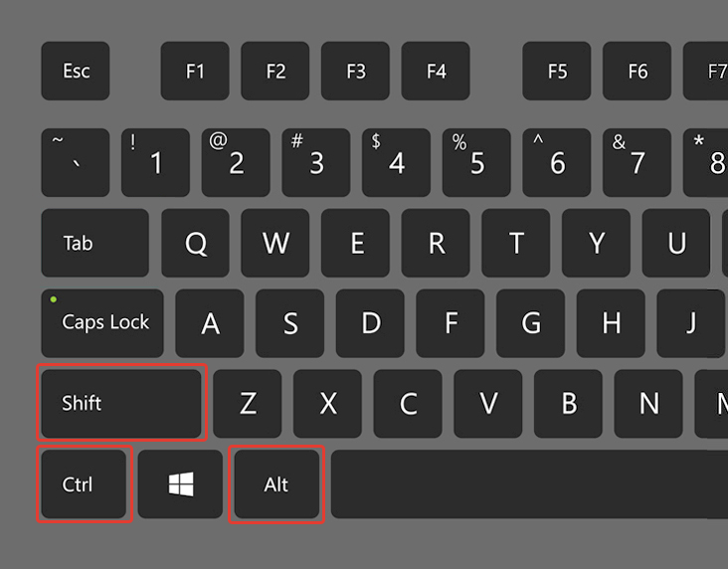728x569 pixels.
Task: Click the letter Q key
Action: (x=196, y=243)
